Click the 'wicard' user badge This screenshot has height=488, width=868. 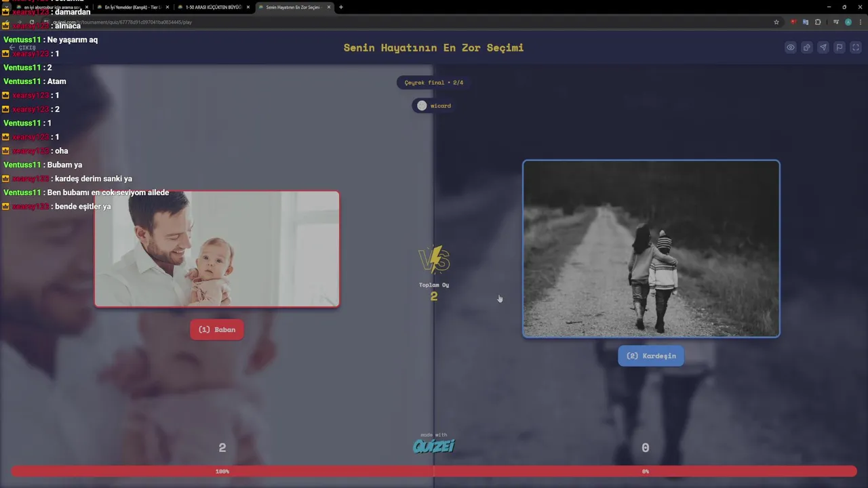[x=434, y=106]
